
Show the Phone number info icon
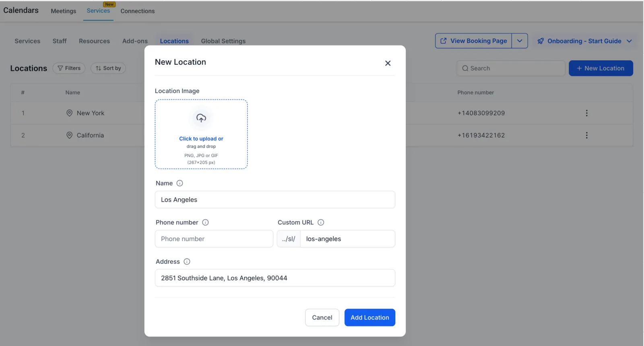click(205, 222)
